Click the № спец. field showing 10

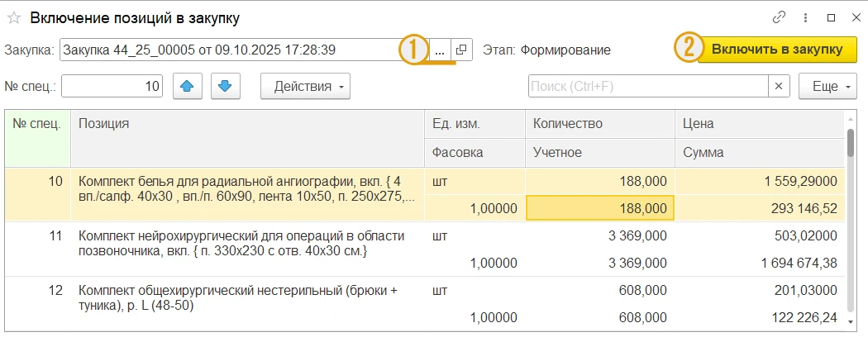coord(112,87)
